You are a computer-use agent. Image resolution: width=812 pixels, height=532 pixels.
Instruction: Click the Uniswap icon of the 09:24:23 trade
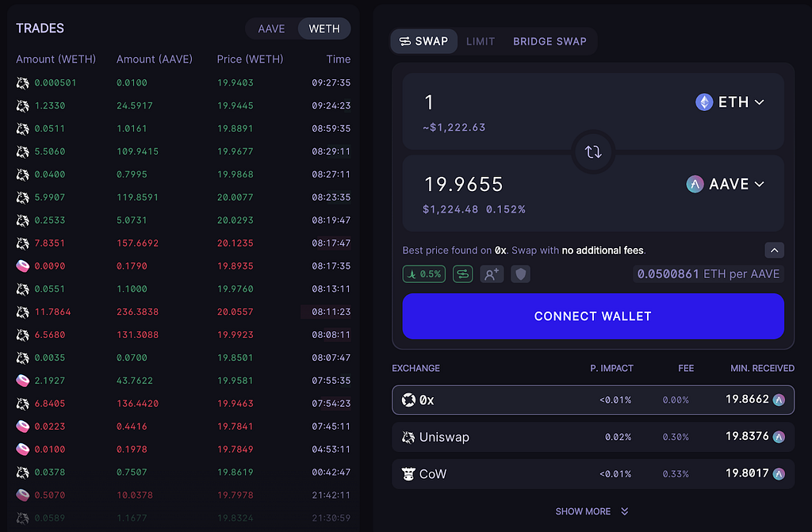(x=22, y=105)
